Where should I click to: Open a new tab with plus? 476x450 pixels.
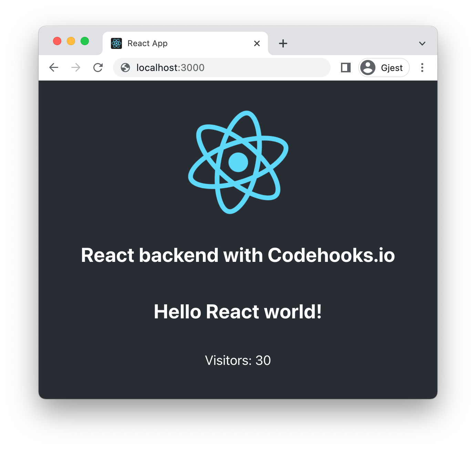283,43
